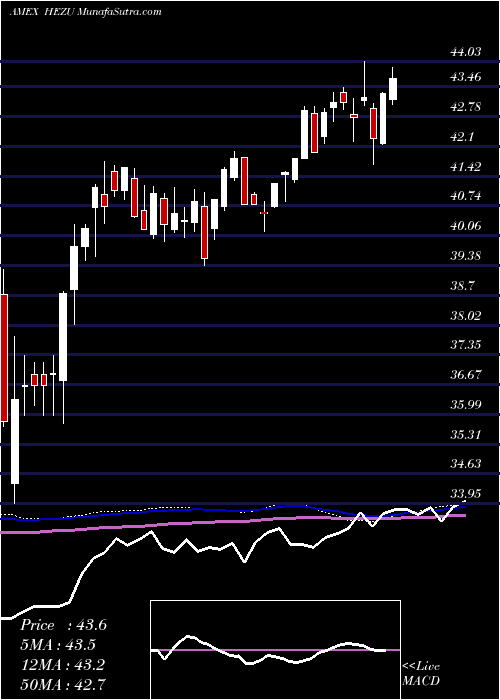Select the 38.02 price axis label
Image resolution: width=500 pixels, height=700 pixels.
click(x=466, y=316)
